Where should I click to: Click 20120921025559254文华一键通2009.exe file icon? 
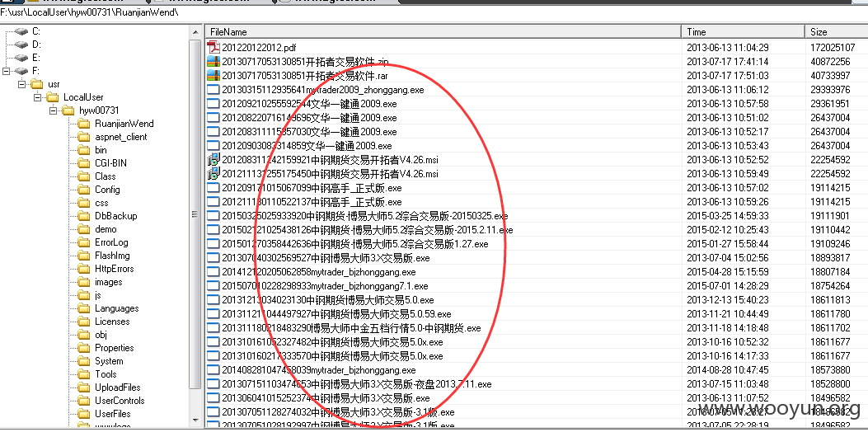(213, 104)
